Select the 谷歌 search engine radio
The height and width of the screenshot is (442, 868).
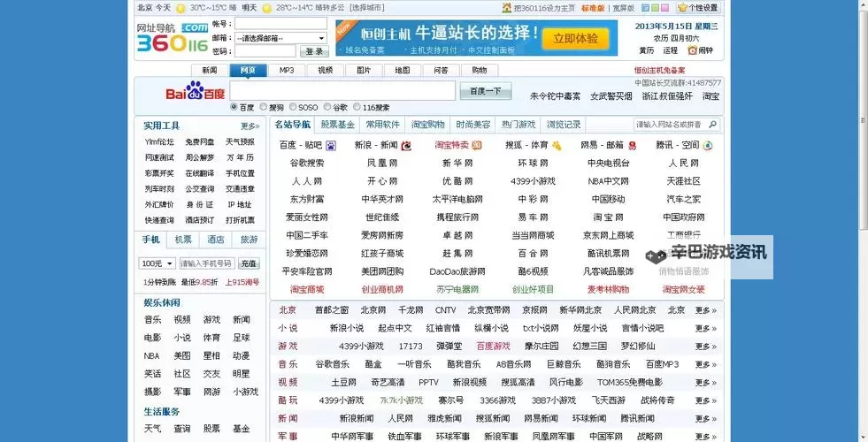tap(327, 107)
